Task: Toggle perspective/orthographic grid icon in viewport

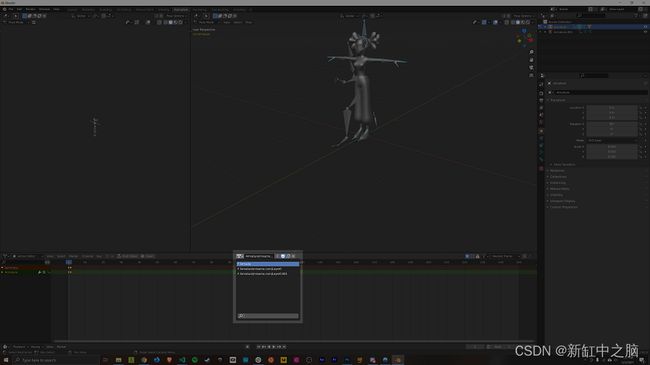Action: [x=531, y=75]
